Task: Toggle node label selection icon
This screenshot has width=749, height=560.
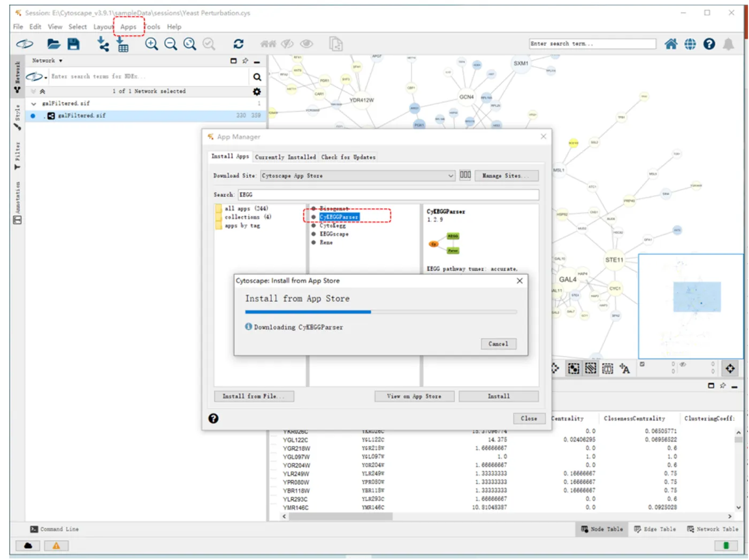Action: (x=625, y=369)
